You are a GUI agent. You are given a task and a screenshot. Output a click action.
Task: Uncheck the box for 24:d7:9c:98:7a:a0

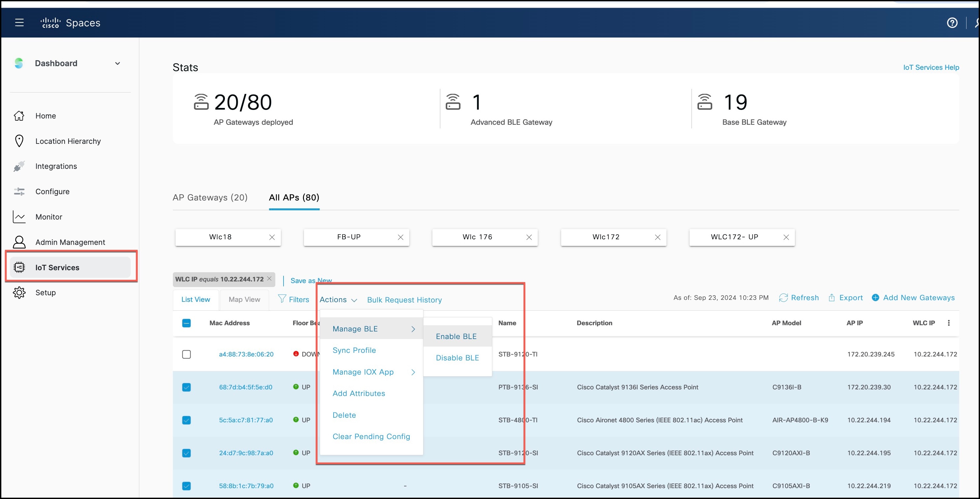coord(186,453)
